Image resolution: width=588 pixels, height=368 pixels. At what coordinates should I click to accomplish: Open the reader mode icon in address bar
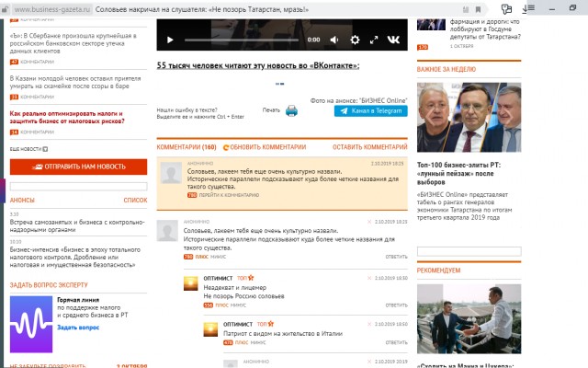point(466,9)
